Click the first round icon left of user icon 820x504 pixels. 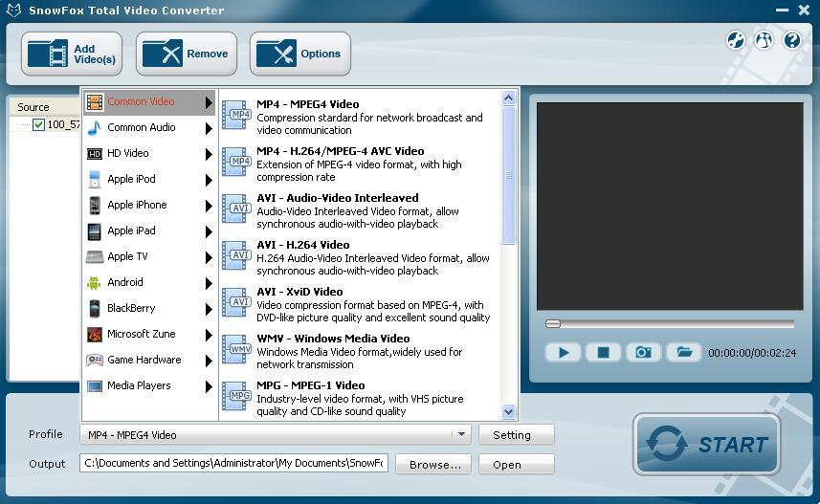tap(736, 40)
